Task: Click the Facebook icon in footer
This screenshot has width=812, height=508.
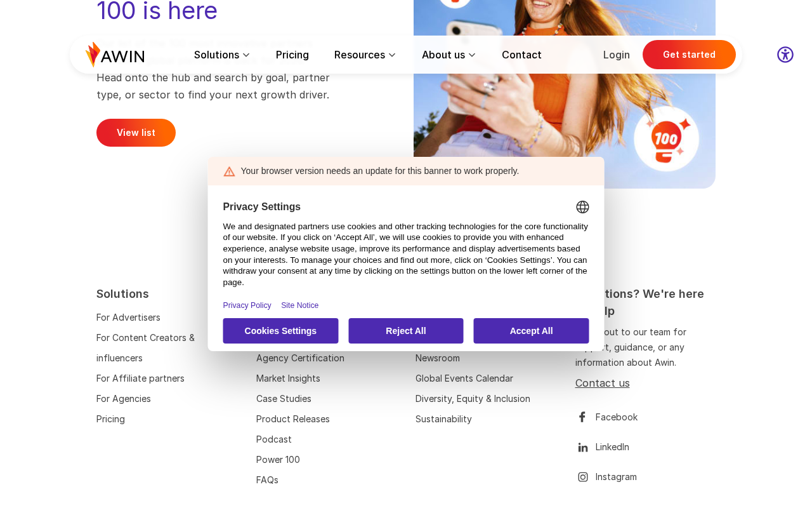Action: (x=582, y=417)
